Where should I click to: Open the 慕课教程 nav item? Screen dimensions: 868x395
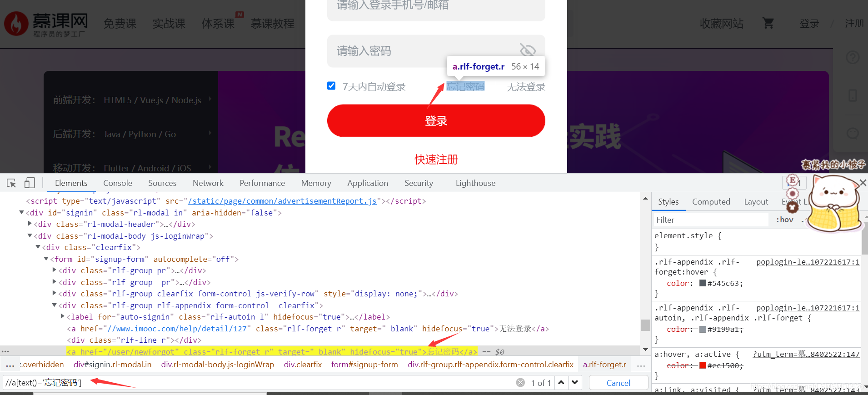pyautogui.click(x=273, y=24)
